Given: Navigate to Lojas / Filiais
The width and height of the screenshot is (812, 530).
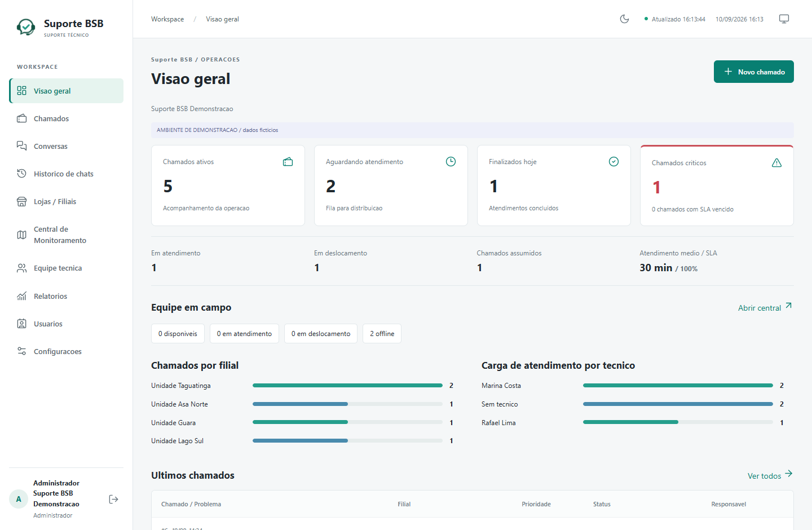Looking at the screenshot, I should [x=67, y=201].
